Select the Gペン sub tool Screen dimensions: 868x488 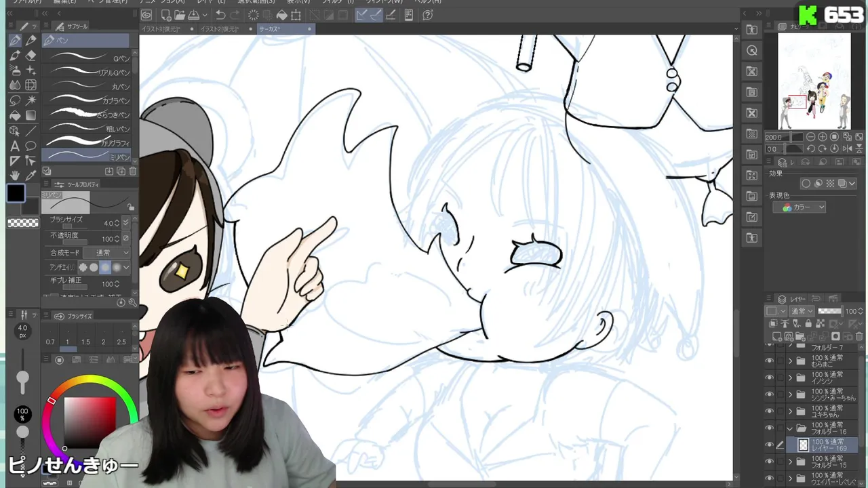(86, 58)
